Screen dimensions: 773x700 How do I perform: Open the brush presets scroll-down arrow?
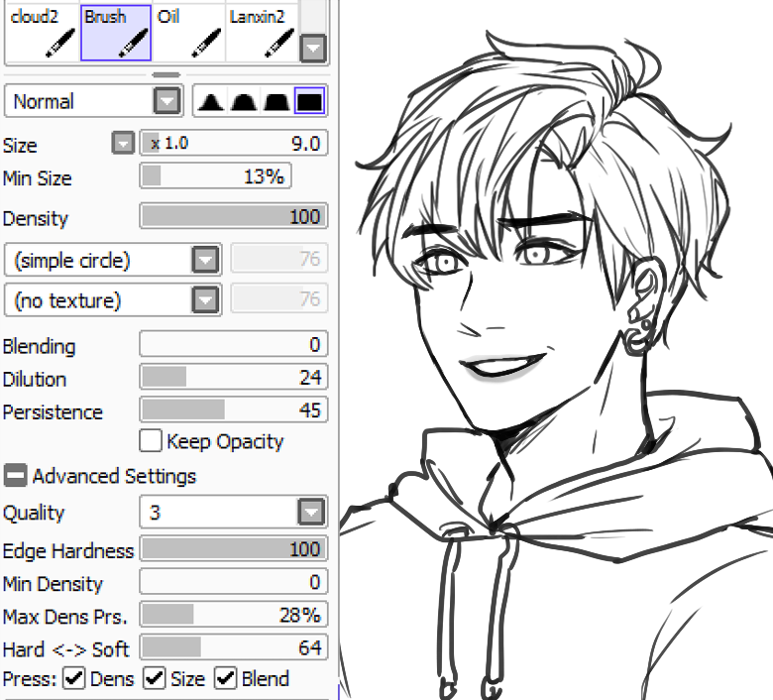tap(313, 49)
